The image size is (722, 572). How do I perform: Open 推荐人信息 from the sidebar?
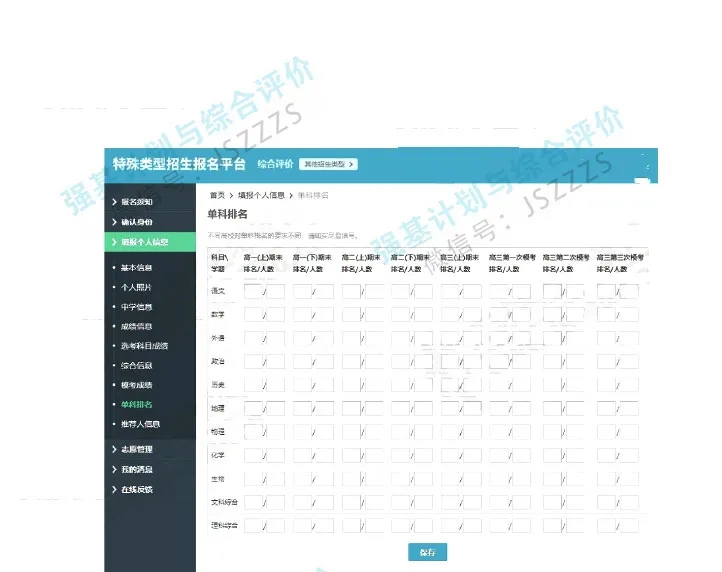140,424
